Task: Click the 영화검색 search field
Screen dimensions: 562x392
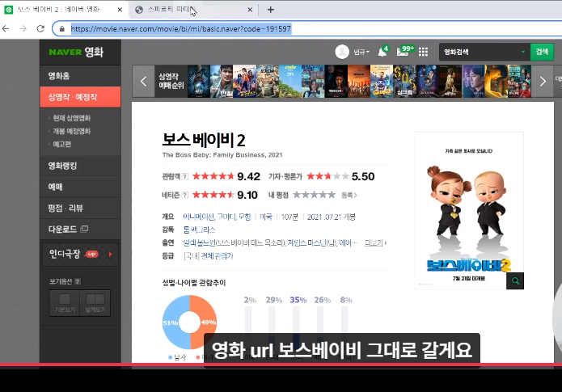Action: point(480,52)
